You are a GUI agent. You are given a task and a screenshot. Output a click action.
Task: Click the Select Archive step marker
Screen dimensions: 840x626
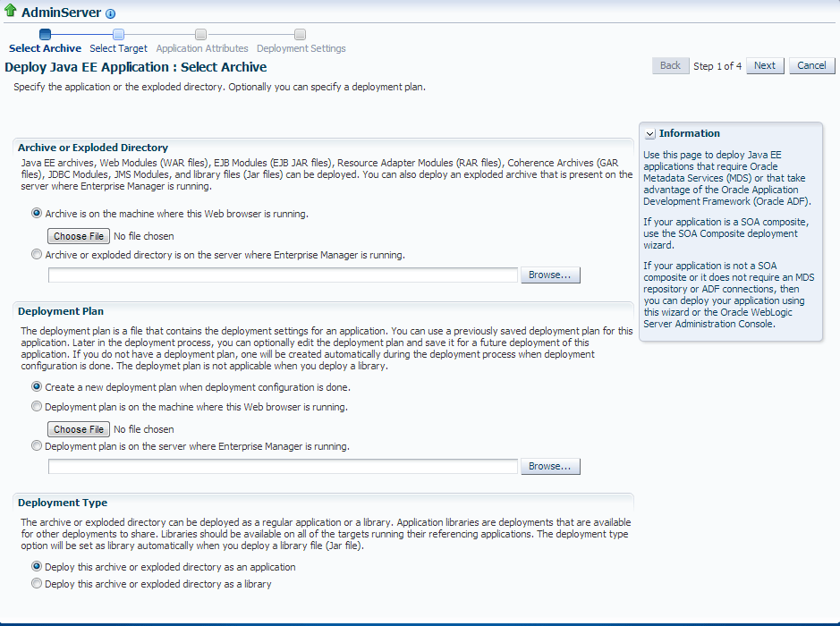pos(45,34)
